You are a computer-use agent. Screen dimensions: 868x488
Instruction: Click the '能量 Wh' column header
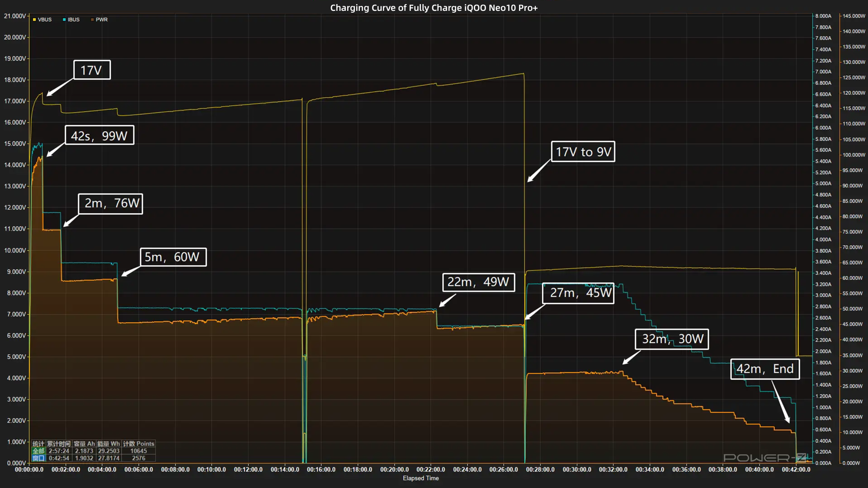click(108, 444)
